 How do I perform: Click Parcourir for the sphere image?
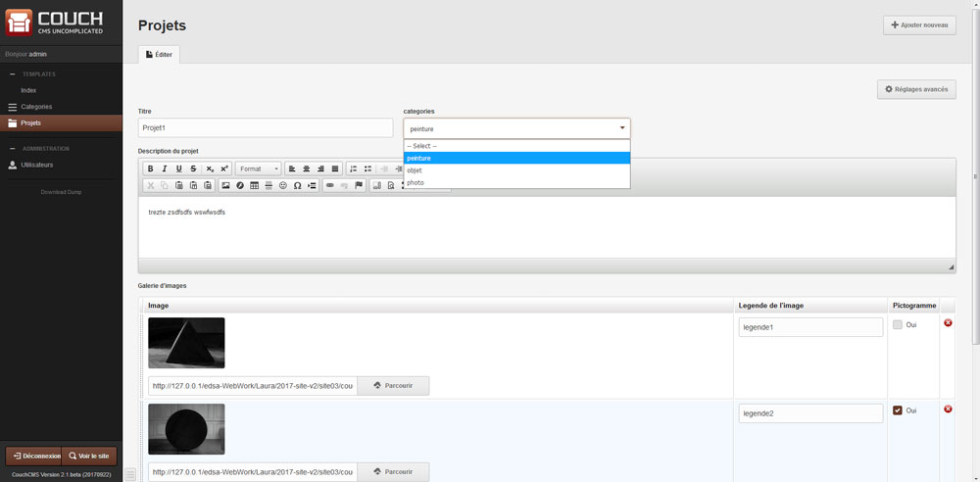tap(393, 472)
